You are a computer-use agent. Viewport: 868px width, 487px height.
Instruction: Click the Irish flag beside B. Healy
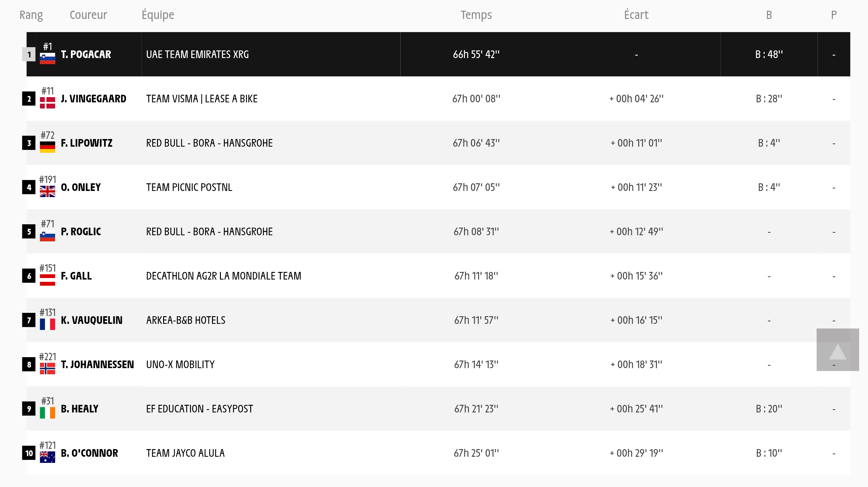48,413
